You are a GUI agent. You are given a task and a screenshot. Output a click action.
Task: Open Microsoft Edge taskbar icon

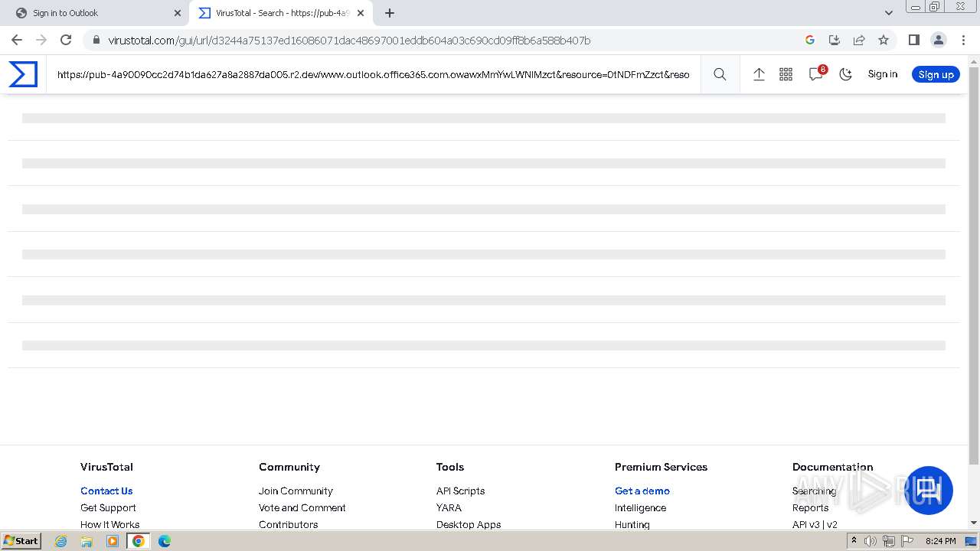pyautogui.click(x=165, y=541)
